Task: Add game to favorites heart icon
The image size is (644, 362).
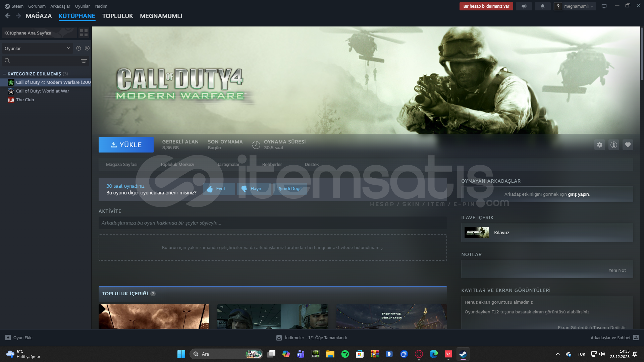Action: click(x=628, y=145)
